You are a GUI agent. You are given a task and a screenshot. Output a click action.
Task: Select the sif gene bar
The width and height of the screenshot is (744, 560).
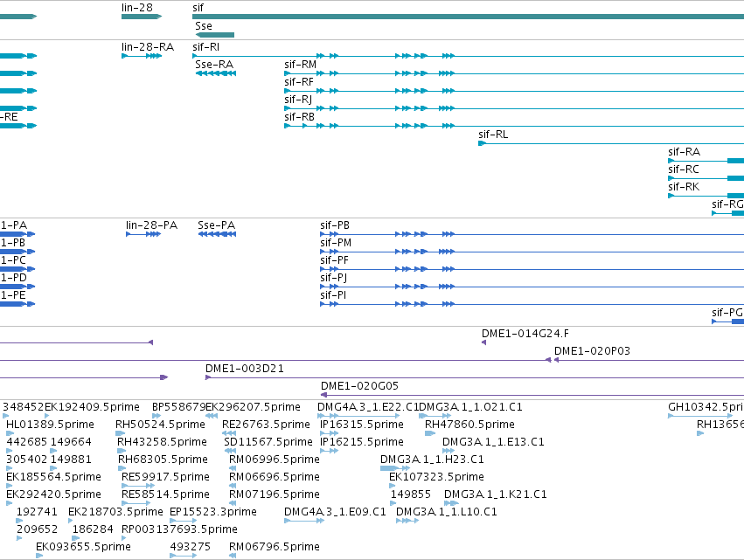click(x=468, y=17)
